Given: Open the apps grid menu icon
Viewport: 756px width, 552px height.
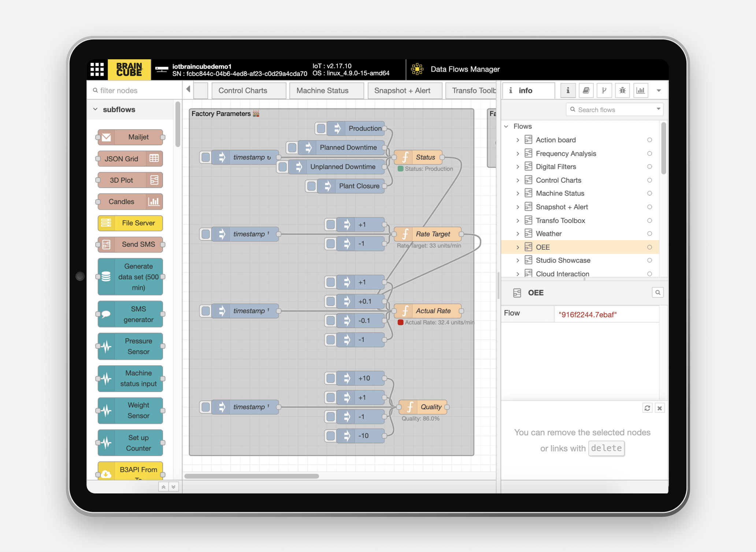Looking at the screenshot, I should [97, 69].
